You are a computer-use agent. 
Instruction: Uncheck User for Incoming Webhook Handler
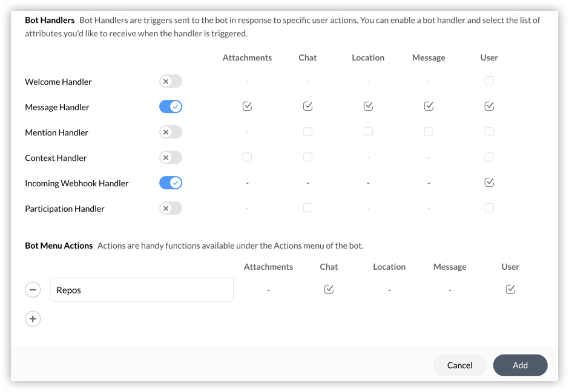pos(489,183)
